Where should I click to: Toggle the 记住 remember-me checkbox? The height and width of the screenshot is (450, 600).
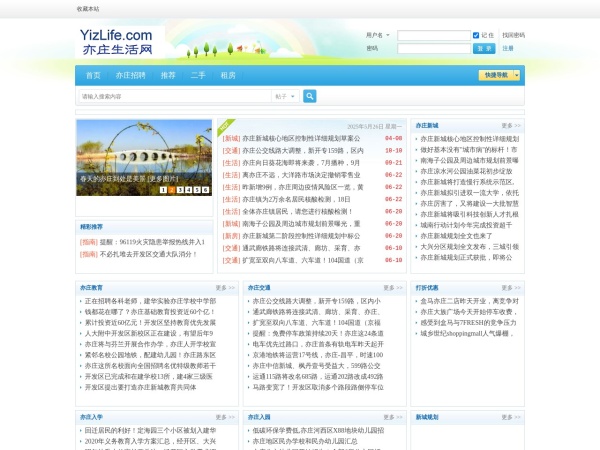point(476,35)
